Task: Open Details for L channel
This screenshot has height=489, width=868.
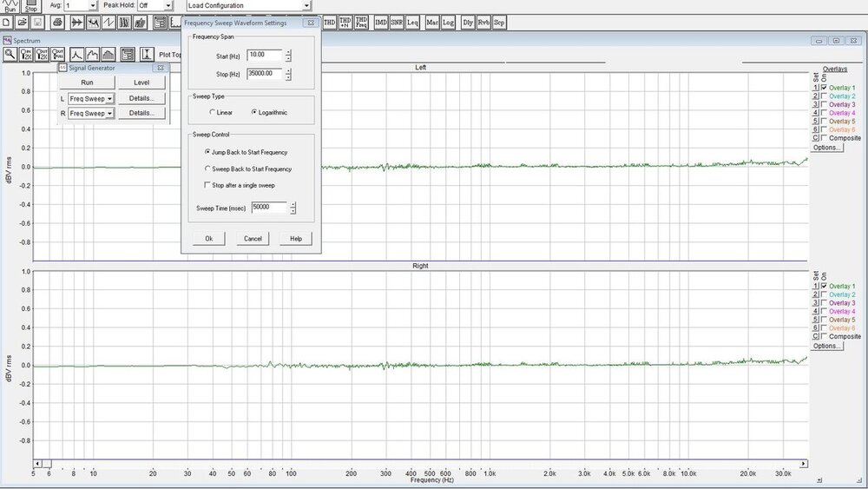Action: click(x=141, y=98)
